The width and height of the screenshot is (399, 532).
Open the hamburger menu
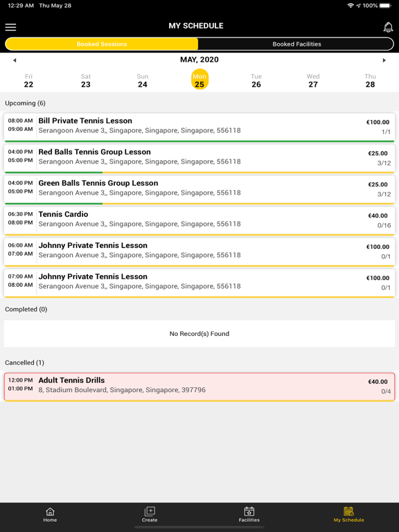(x=10, y=27)
